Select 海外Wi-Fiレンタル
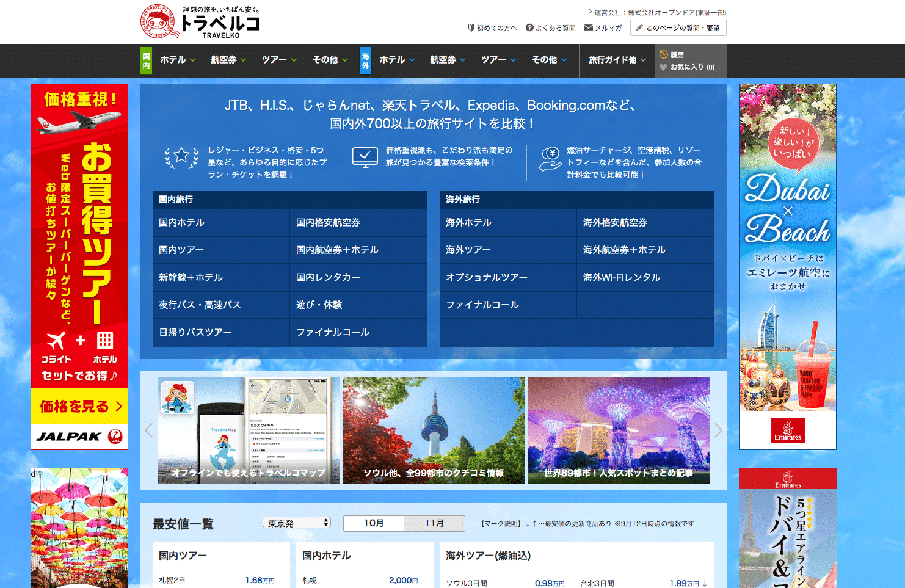 click(645, 278)
